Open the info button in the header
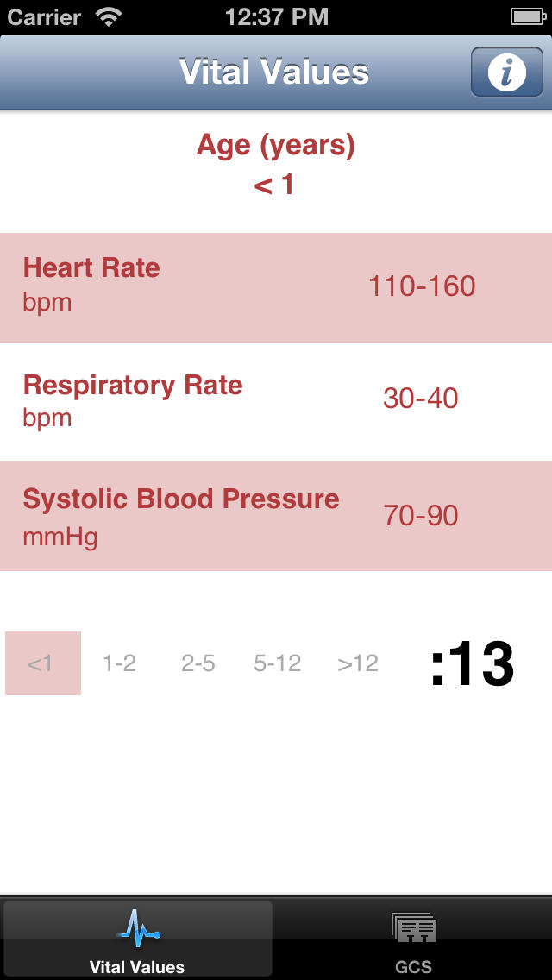This screenshot has width=552, height=980. (x=506, y=72)
